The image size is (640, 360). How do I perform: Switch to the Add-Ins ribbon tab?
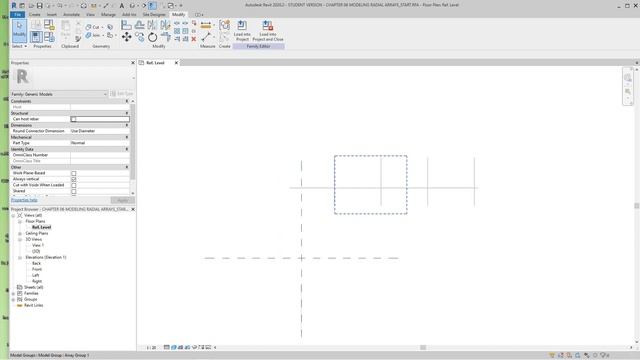(x=129, y=15)
